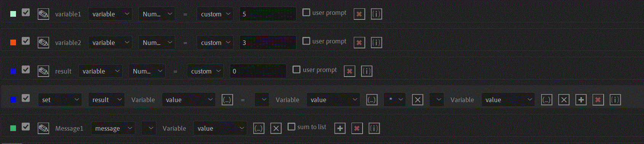Click the rename pencil icon for variable1
Image resolution: width=644 pixels, height=144 pixels.
pos(43,14)
